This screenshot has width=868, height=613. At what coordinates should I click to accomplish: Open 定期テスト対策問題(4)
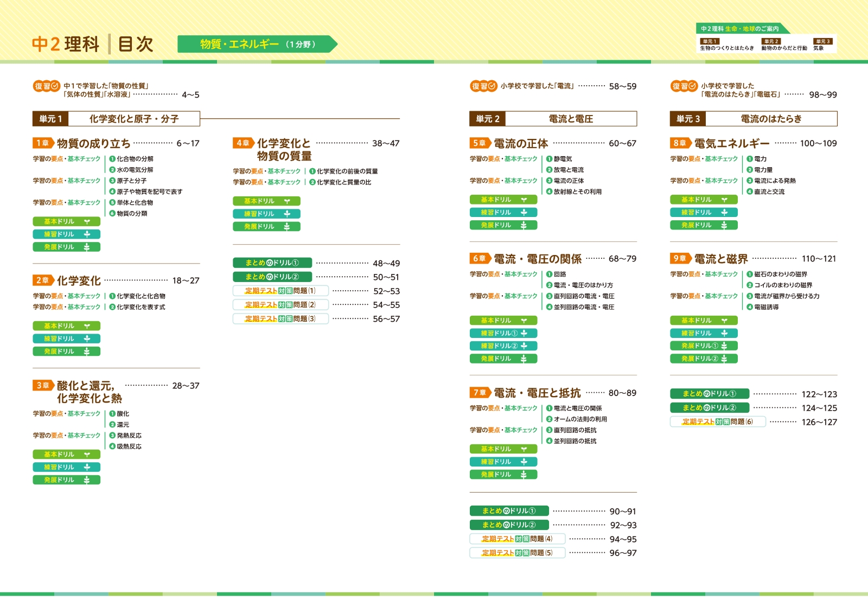click(x=518, y=539)
